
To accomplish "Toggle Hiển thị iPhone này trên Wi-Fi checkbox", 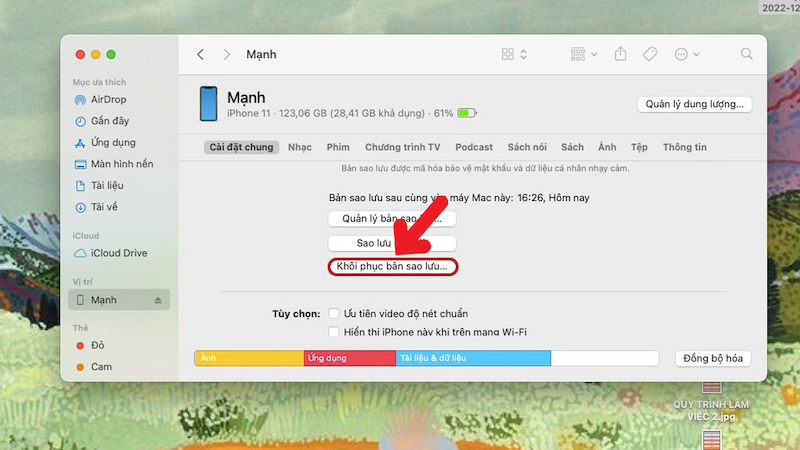I will tap(334, 332).
